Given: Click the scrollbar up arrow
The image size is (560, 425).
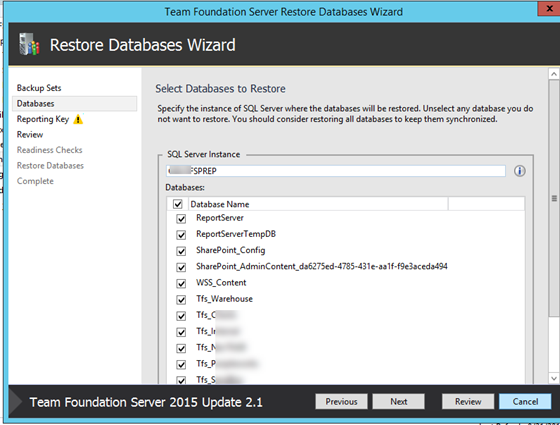Looking at the screenshot, I should [554, 74].
